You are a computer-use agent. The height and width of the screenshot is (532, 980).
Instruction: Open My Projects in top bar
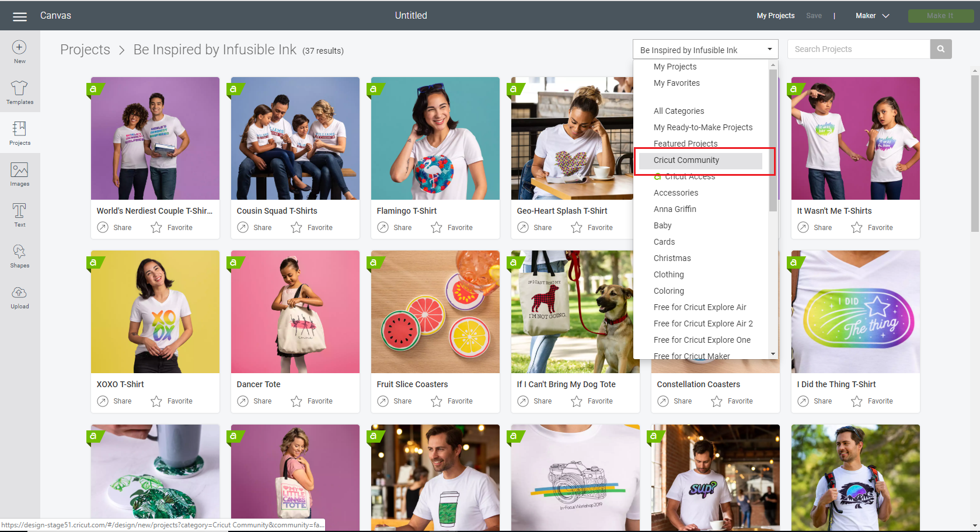tap(775, 16)
